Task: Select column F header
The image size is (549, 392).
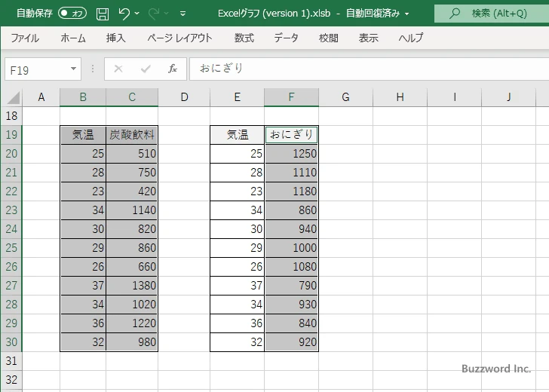Action: (291, 97)
